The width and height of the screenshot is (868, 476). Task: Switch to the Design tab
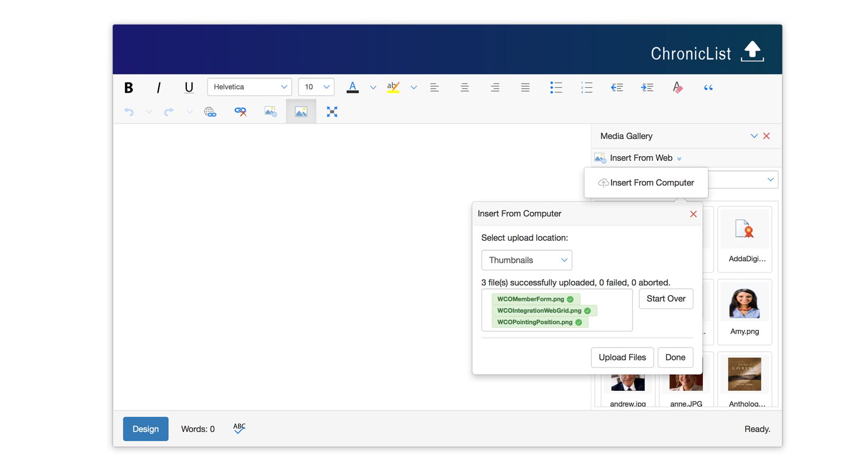146,429
